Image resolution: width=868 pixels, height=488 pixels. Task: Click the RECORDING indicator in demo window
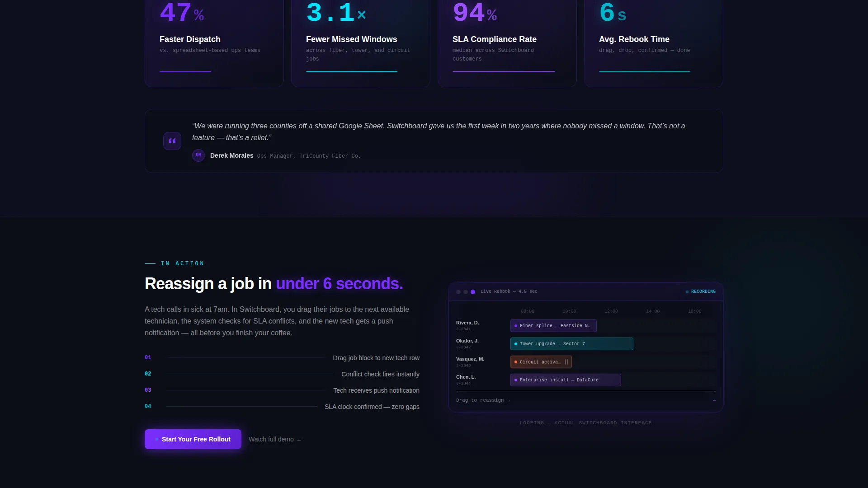701,291
